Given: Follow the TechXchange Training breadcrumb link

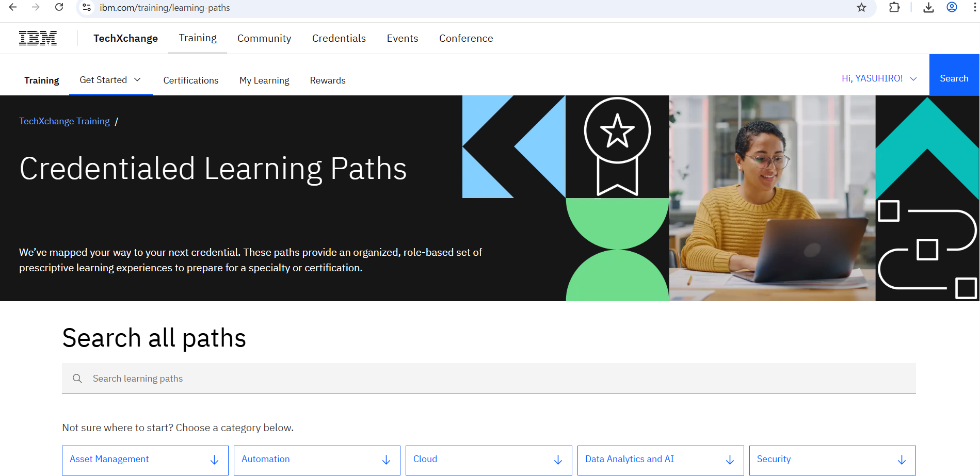Looking at the screenshot, I should click(65, 121).
